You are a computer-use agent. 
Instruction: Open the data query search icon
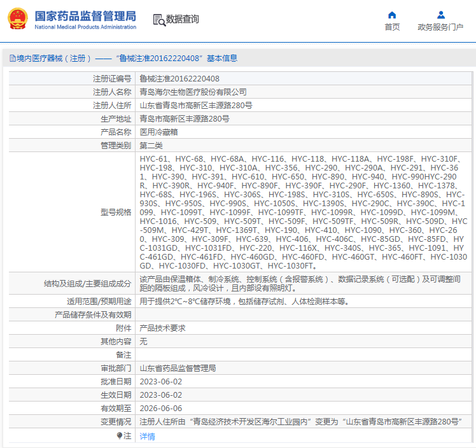click(159, 20)
